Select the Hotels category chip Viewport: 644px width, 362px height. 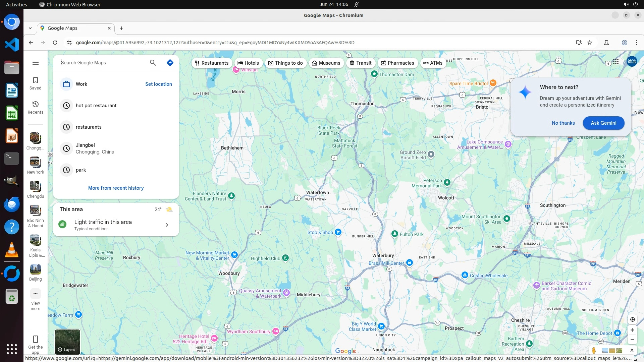click(248, 63)
